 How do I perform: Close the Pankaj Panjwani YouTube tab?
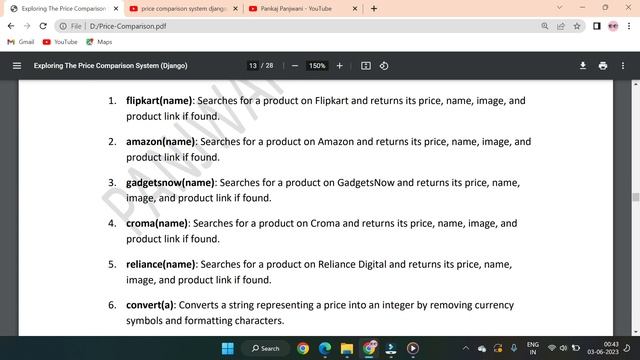tap(355, 9)
